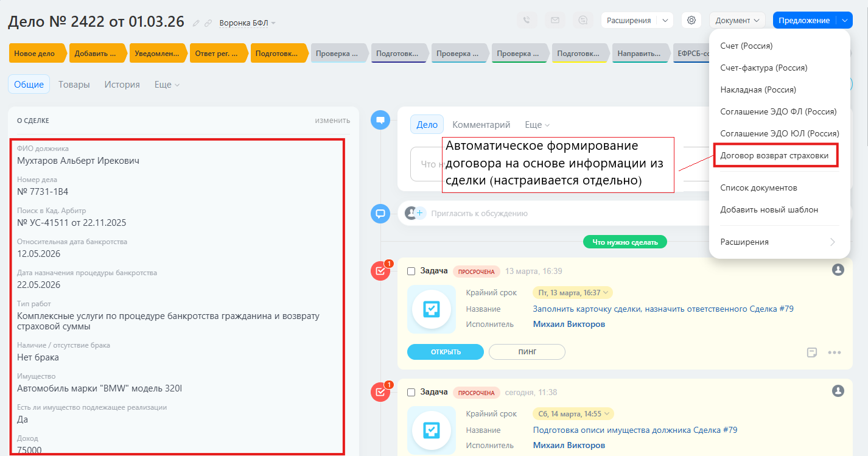Copy deal link using chain icon
Screen dimensions: 868x456
point(208,23)
